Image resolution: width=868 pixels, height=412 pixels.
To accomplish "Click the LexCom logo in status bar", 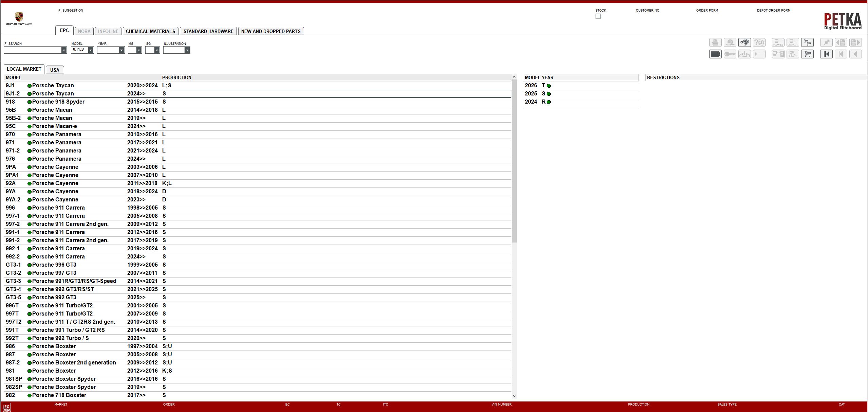I will coord(6,407).
